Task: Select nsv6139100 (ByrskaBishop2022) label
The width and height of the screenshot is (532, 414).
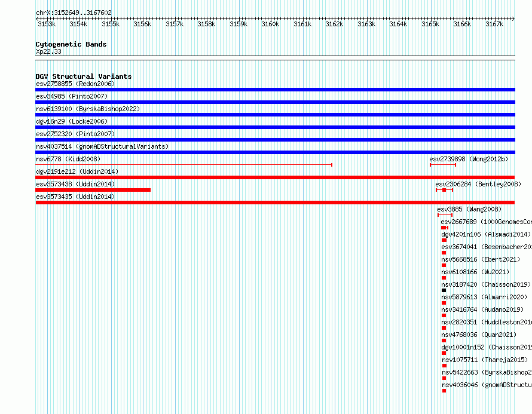Action: coord(88,109)
